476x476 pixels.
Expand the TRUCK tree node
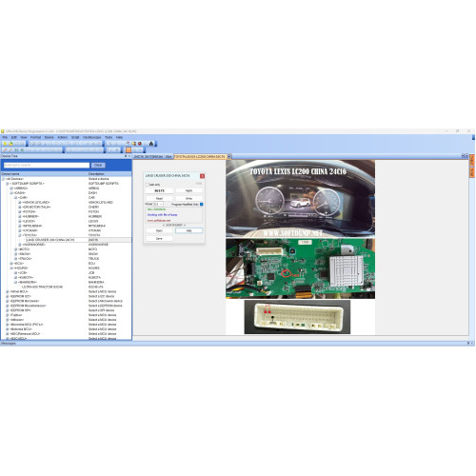click(x=15, y=259)
